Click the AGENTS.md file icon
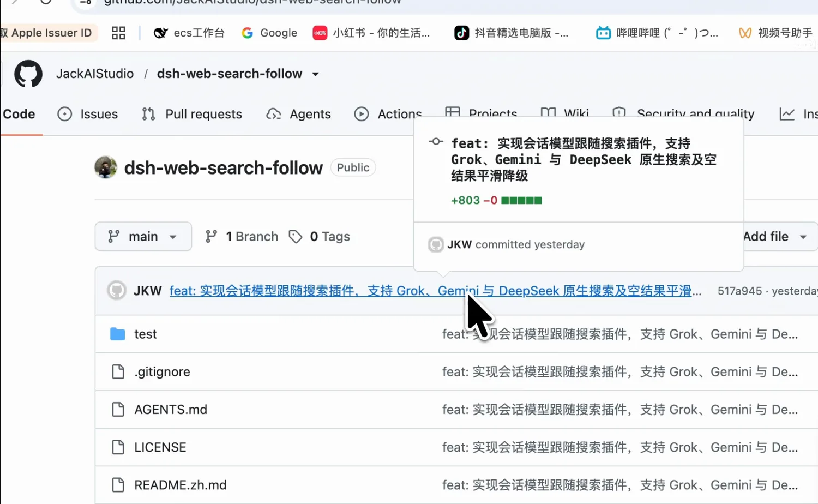The image size is (818, 504). point(118,409)
